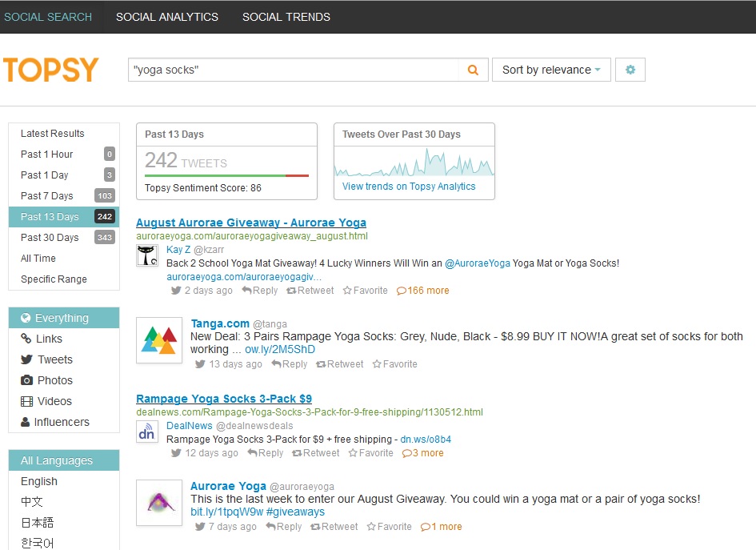Click the Tanga.com colorful logo avatar

pyautogui.click(x=159, y=340)
